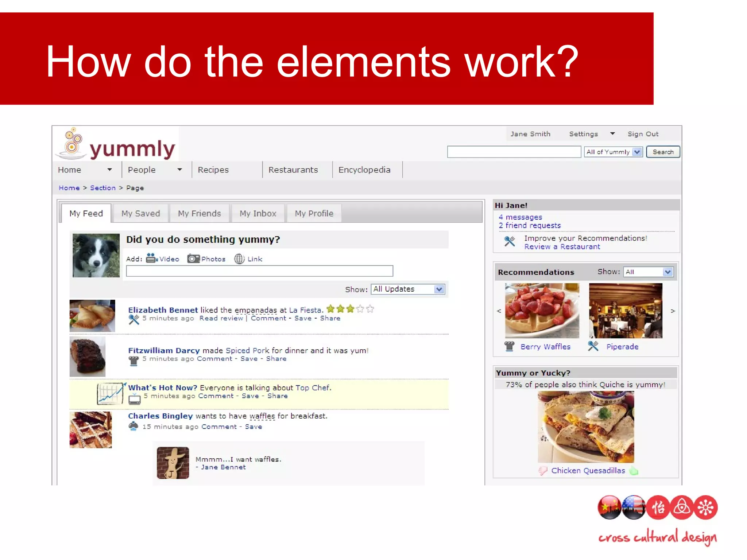The width and height of the screenshot is (747, 560).
Task: Open the Restaurants menu item
Action: click(293, 170)
